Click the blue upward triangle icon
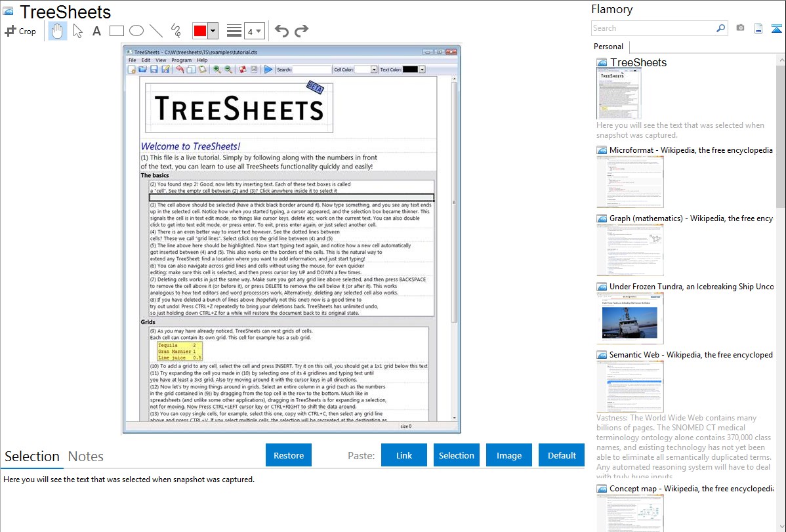 click(x=776, y=29)
